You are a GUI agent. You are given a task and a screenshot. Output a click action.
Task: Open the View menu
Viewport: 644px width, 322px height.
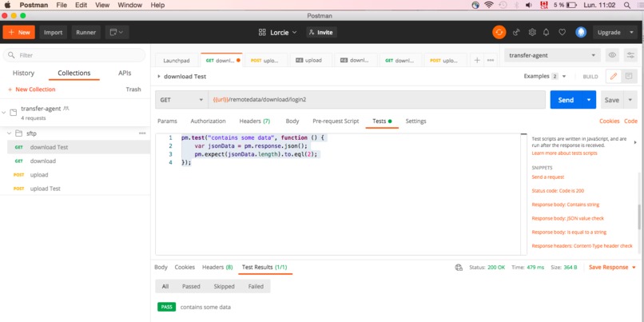tap(102, 5)
